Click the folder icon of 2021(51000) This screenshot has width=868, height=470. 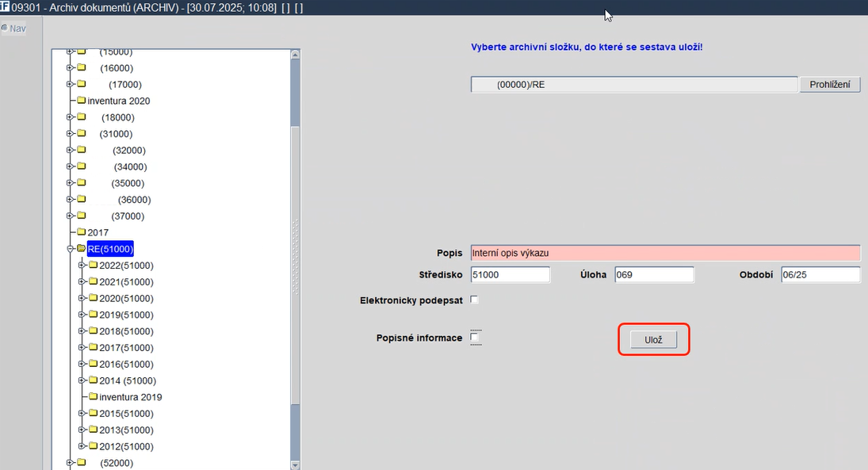click(93, 281)
